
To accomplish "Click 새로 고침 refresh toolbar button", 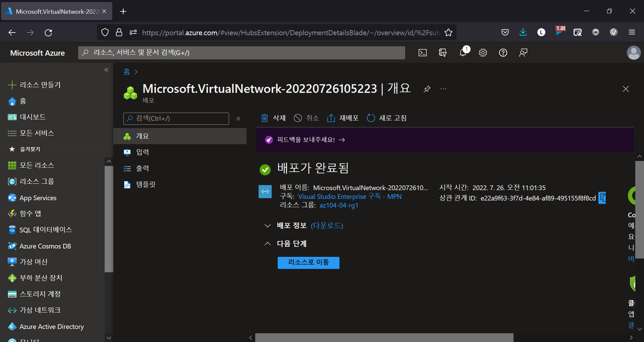I will [386, 118].
